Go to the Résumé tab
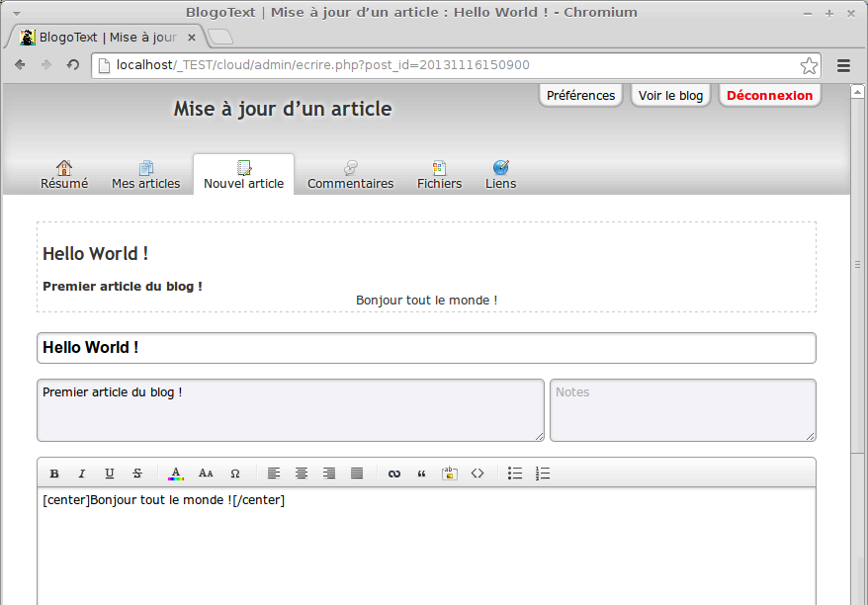 [x=64, y=174]
